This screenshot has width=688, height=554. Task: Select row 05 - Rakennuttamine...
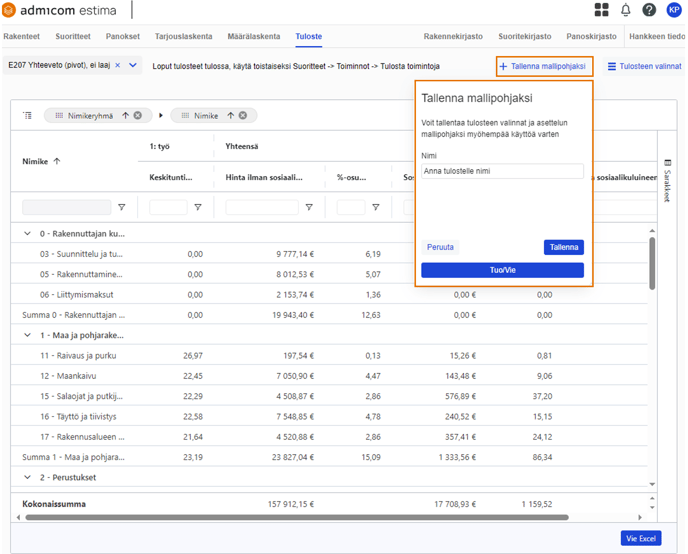329,274
